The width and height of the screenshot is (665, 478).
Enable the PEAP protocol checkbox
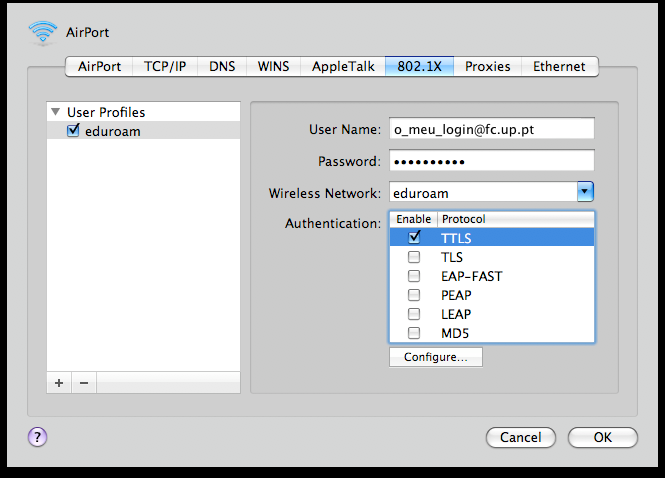414,295
